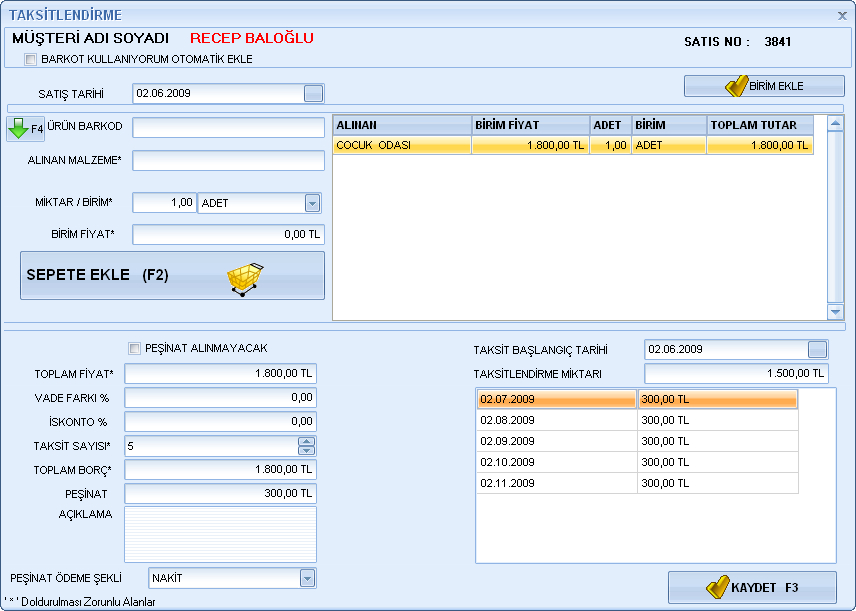Increase TAKSİT SAYISI with up arrow
This screenshot has width=856, height=611.
(306, 442)
